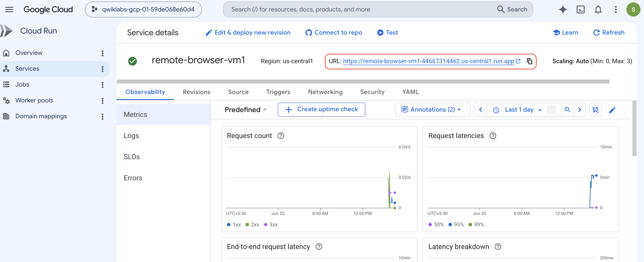Switch to the YAML tab
This screenshot has height=262, width=644.
pos(410,92)
